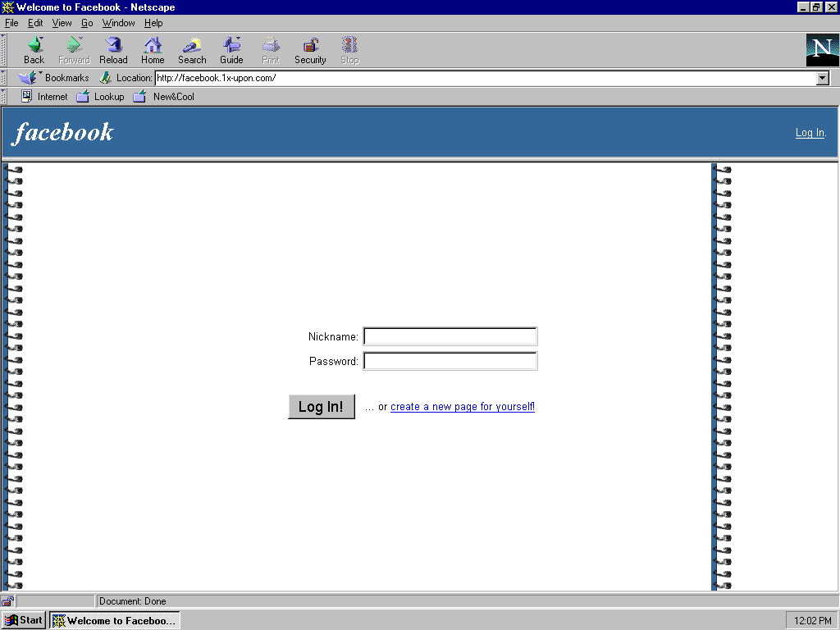
Task: Go to the Home page icon
Action: point(153,46)
